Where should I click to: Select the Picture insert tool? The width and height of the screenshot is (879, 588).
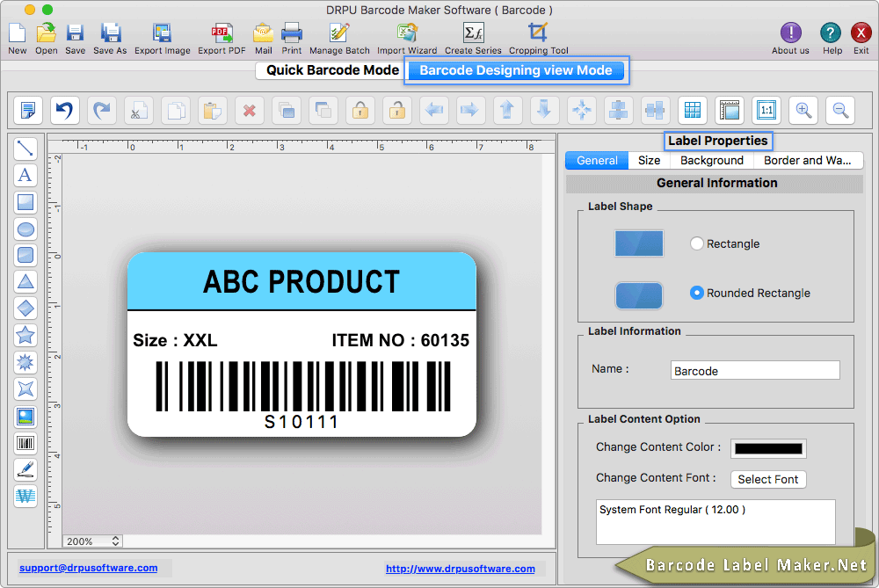point(25,417)
